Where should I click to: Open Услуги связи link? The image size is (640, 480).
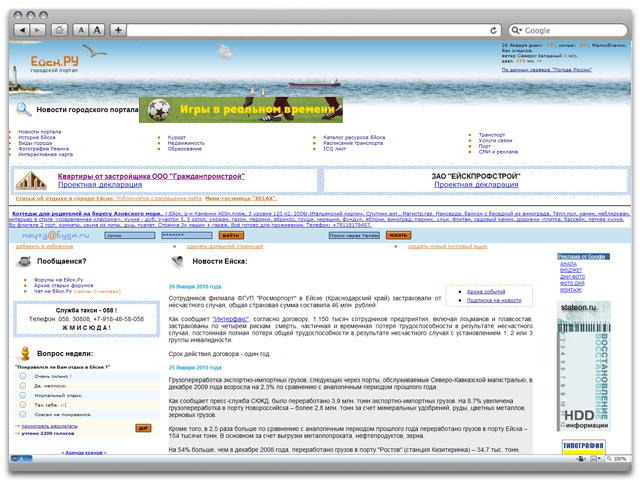point(495,140)
